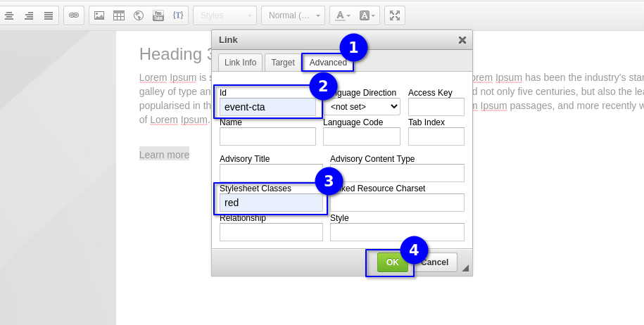Click the center align icon
This screenshot has height=325, width=644.
pyautogui.click(x=9, y=15)
